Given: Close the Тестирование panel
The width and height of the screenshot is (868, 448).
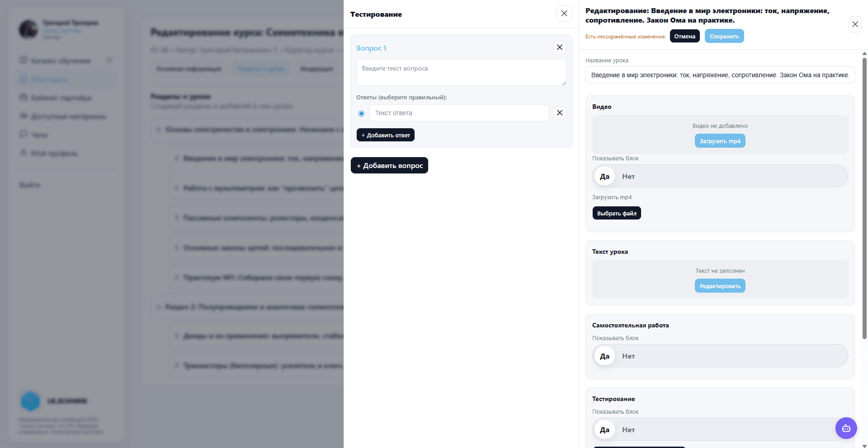Looking at the screenshot, I should coord(564,14).
